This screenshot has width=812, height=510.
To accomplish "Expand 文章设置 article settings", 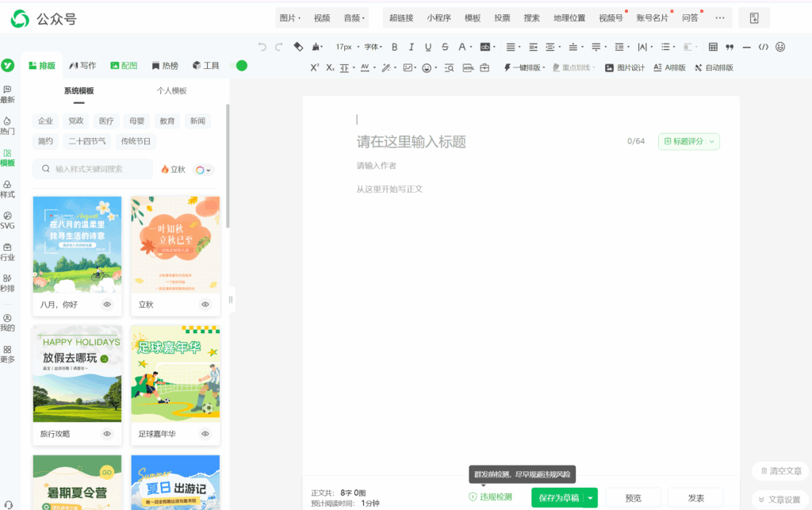I will click(780, 500).
